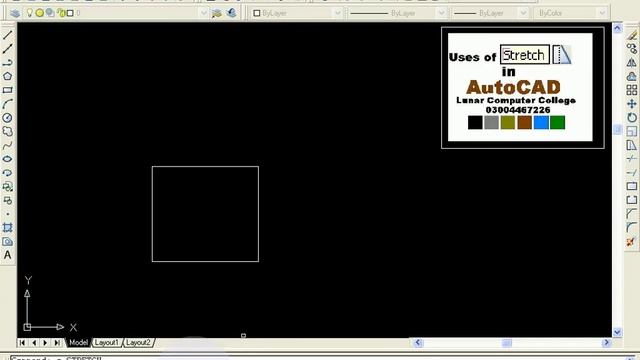Select the Circle tool

click(x=7, y=118)
